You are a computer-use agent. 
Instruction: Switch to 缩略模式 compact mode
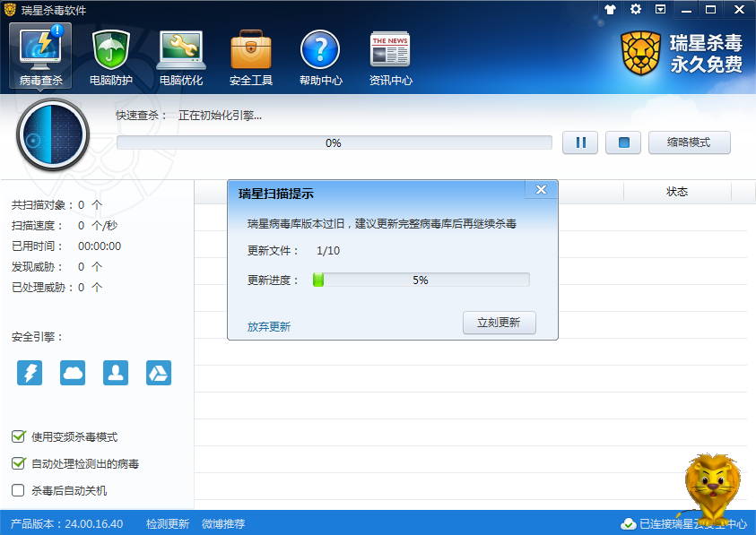click(690, 142)
